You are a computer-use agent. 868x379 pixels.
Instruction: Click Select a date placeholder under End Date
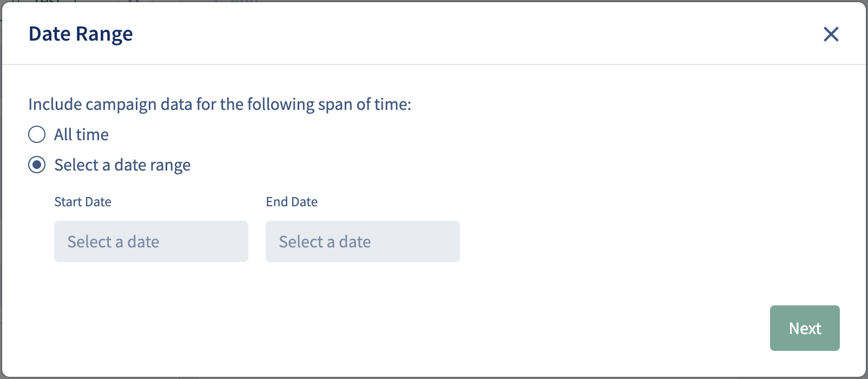(325, 241)
